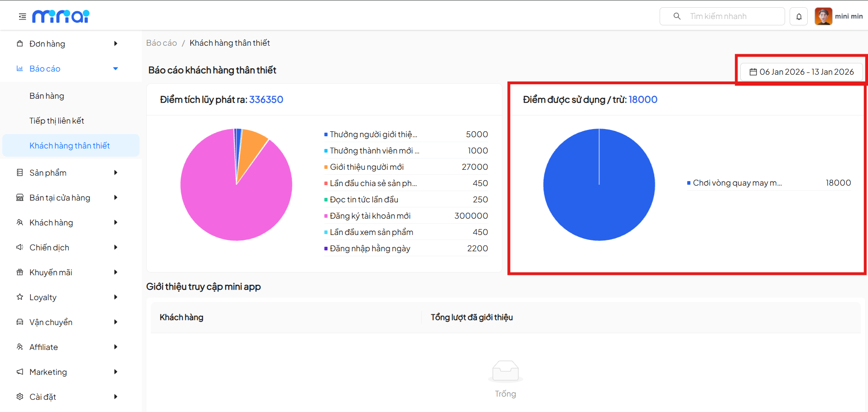Click the Cài đặt gear icon
This screenshot has height=412, width=868.
pos(20,397)
